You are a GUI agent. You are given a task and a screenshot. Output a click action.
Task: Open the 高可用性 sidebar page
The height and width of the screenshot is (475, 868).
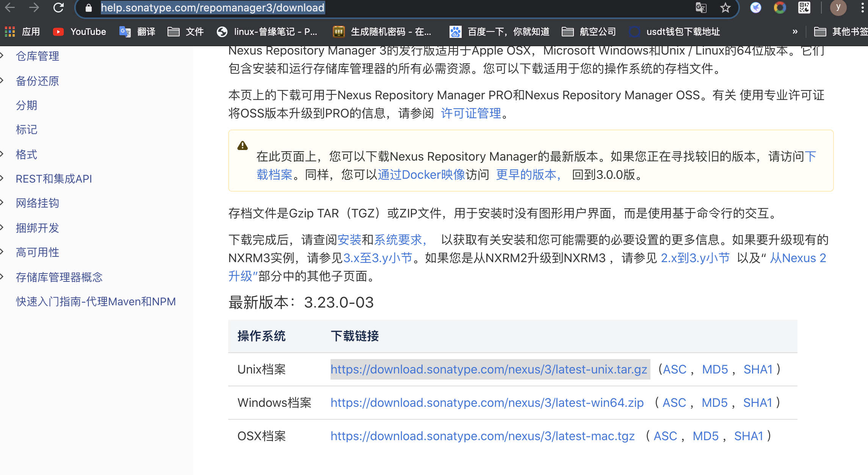(x=38, y=252)
